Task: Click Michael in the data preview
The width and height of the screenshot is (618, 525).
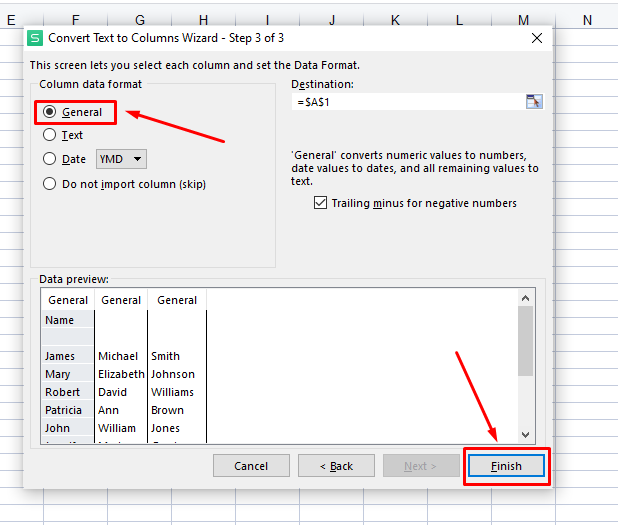Action: point(118,356)
